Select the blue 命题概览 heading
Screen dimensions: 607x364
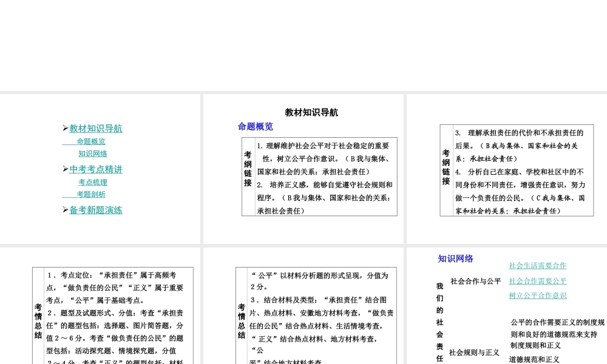click(256, 127)
